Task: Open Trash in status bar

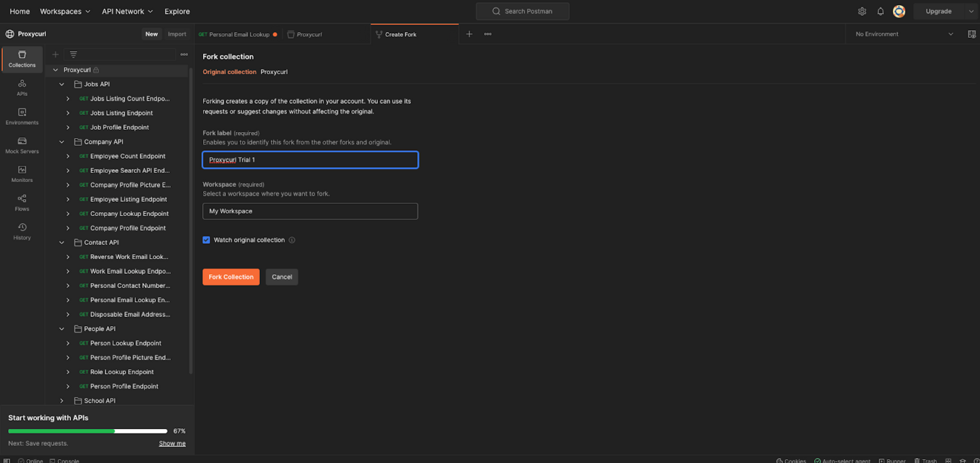Action: (926, 461)
